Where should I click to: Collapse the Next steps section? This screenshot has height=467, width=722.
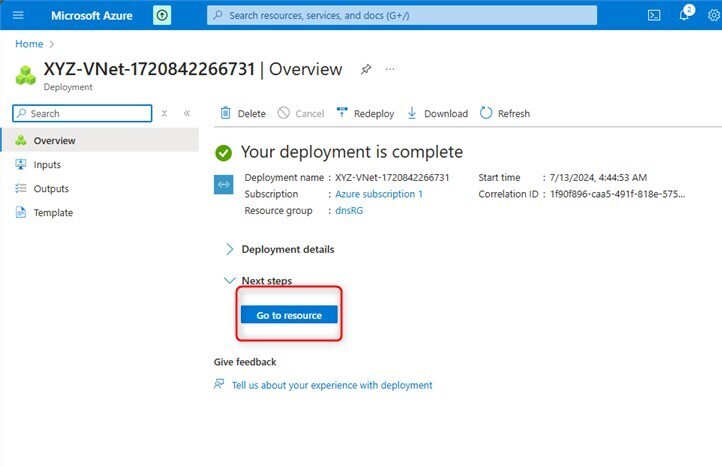(258, 280)
